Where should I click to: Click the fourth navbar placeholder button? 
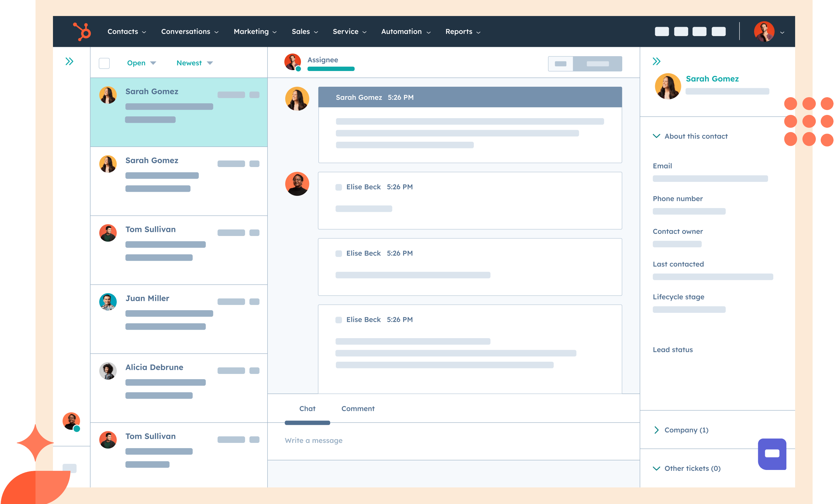(718, 31)
